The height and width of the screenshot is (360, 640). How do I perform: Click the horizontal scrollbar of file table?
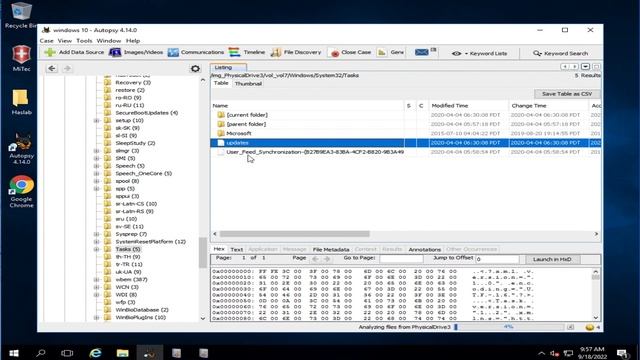coord(295,234)
